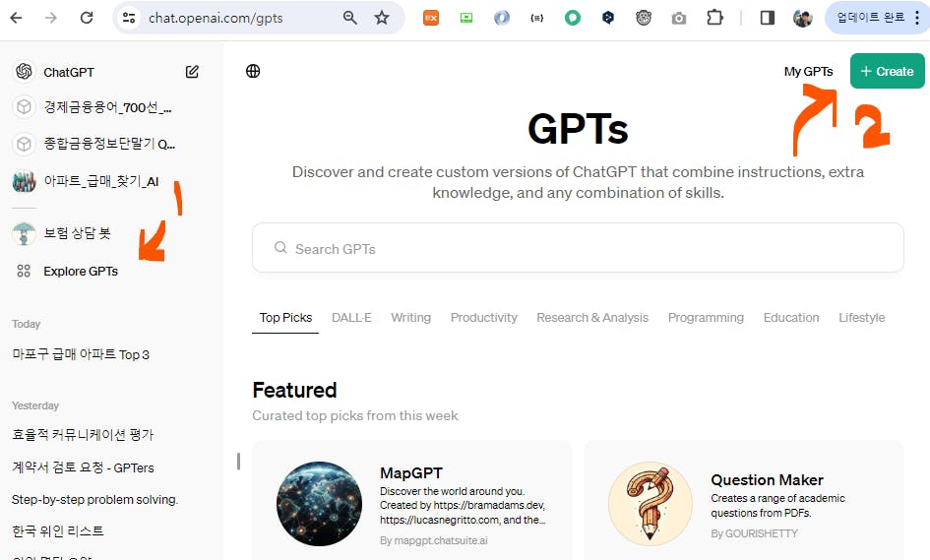Click the Search GPTs field
Screen dimensions: 930x560
(578, 248)
